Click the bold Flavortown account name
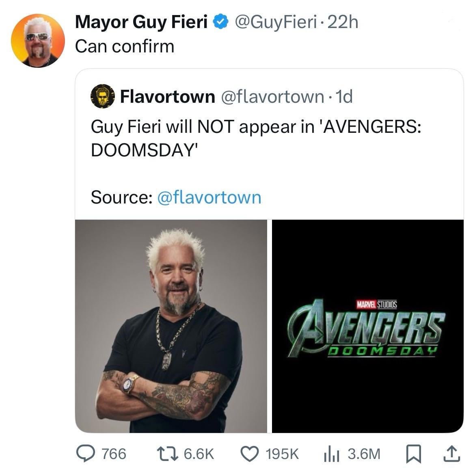The image size is (475, 476). (168, 97)
